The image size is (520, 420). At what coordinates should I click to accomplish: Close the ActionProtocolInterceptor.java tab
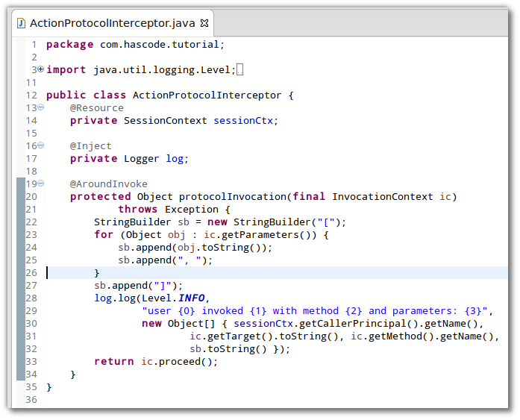(x=204, y=23)
